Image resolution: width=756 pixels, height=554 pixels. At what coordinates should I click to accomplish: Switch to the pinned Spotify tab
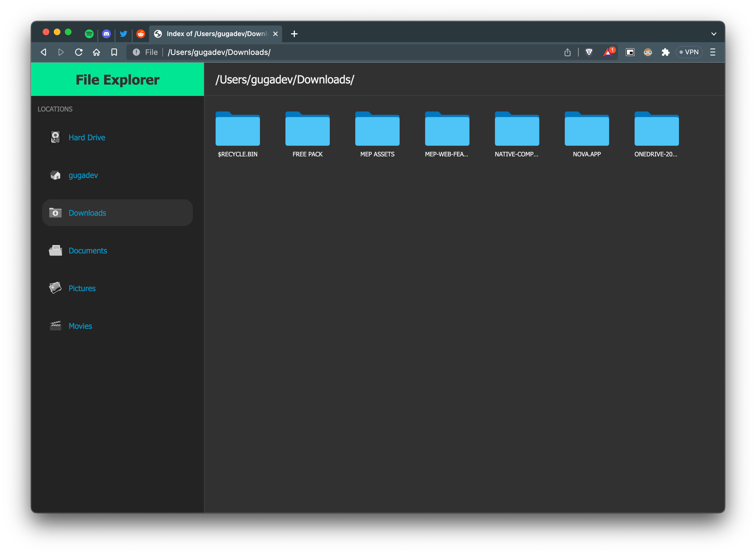[x=89, y=34]
